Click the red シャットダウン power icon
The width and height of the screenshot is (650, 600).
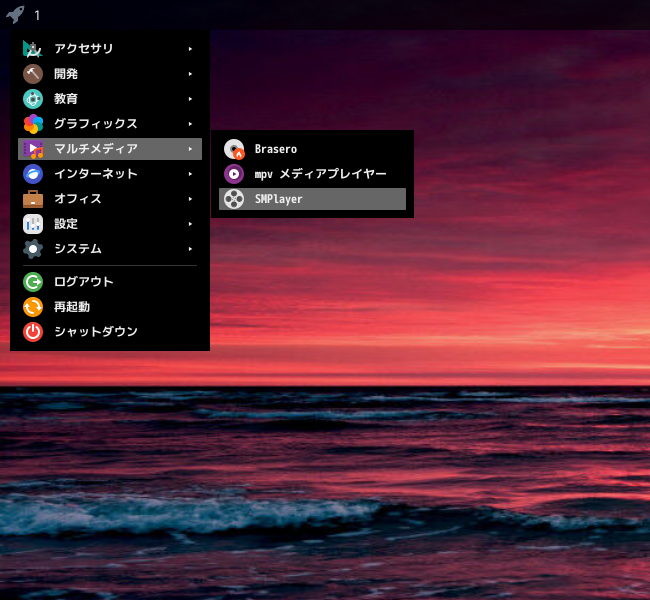tap(33, 332)
